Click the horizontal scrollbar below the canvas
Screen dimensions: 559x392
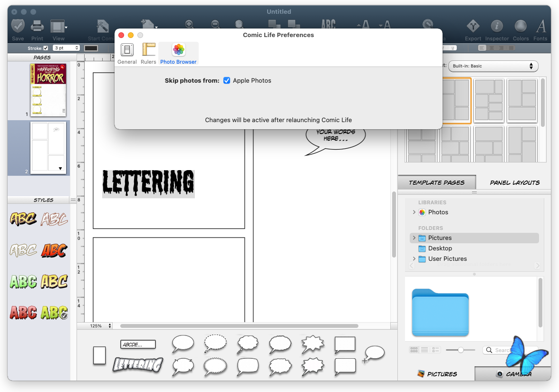tap(239, 326)
